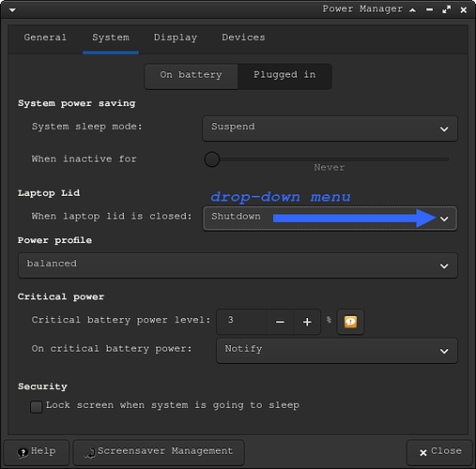Open the On critical battery power dropdown
This screenshot has height=469, width=476.
coord(337,351)
